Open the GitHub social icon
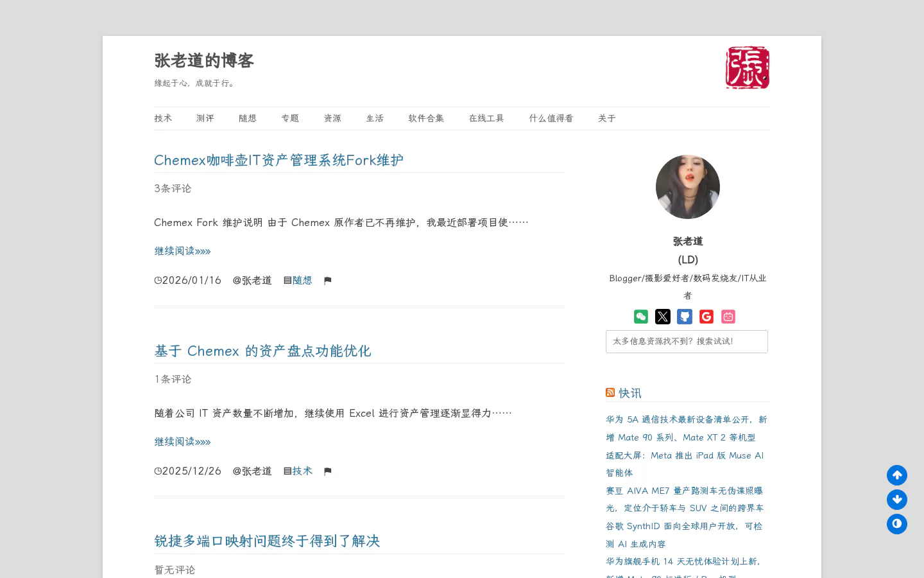 (685, 317)
